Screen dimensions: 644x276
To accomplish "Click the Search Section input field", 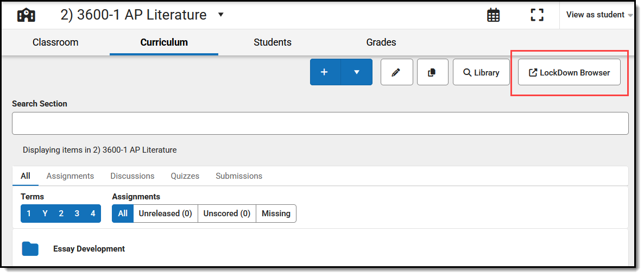I will [320, 123].
